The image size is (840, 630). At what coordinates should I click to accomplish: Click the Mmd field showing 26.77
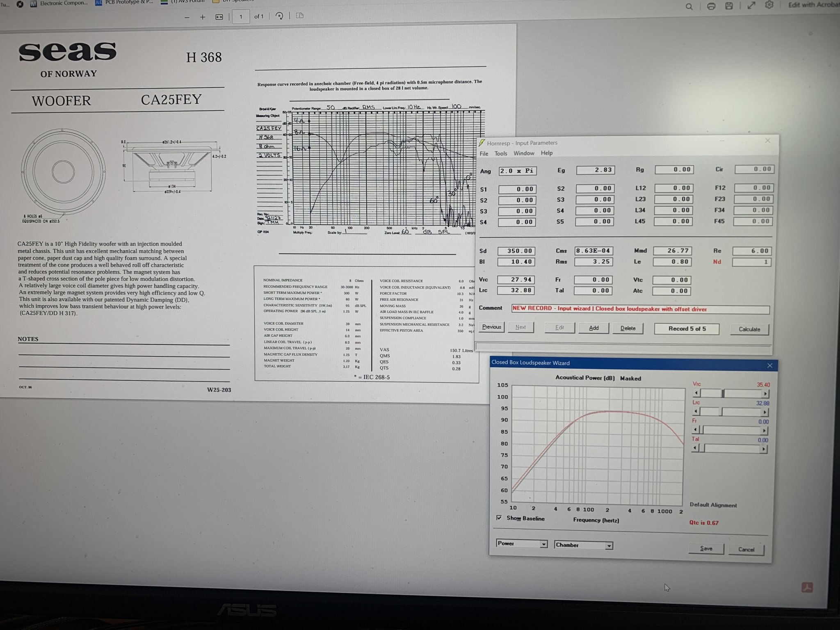(672, 251)
